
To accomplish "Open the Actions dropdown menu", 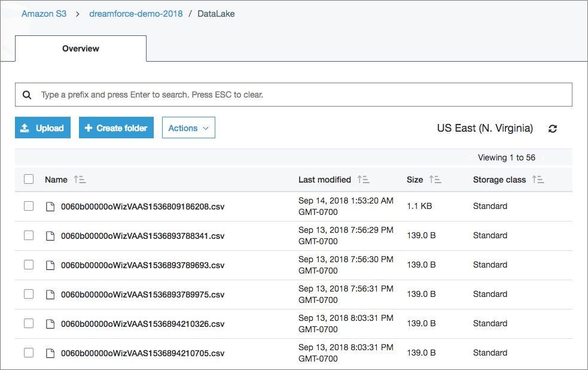I will [188, 128].
